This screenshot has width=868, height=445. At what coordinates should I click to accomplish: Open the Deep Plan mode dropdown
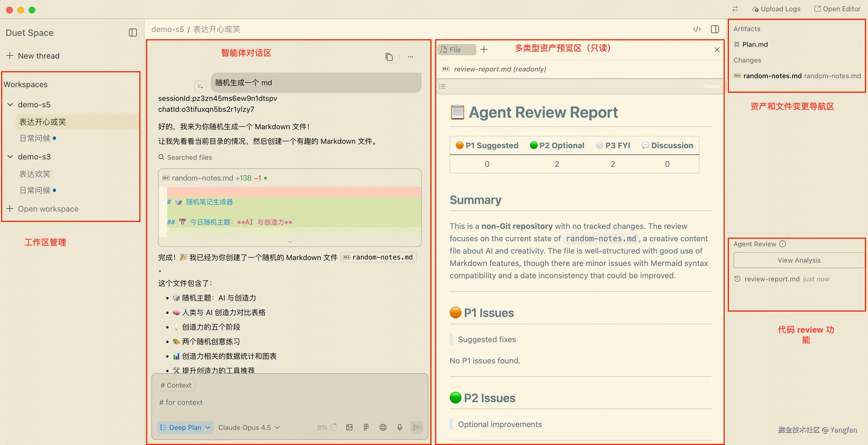coord(185,427)
